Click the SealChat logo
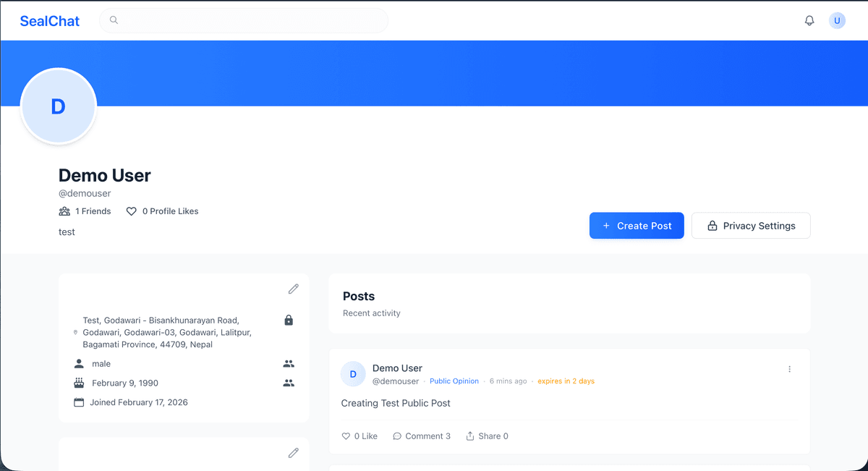This screenshot has width=868, height=471. coord(50,21)
